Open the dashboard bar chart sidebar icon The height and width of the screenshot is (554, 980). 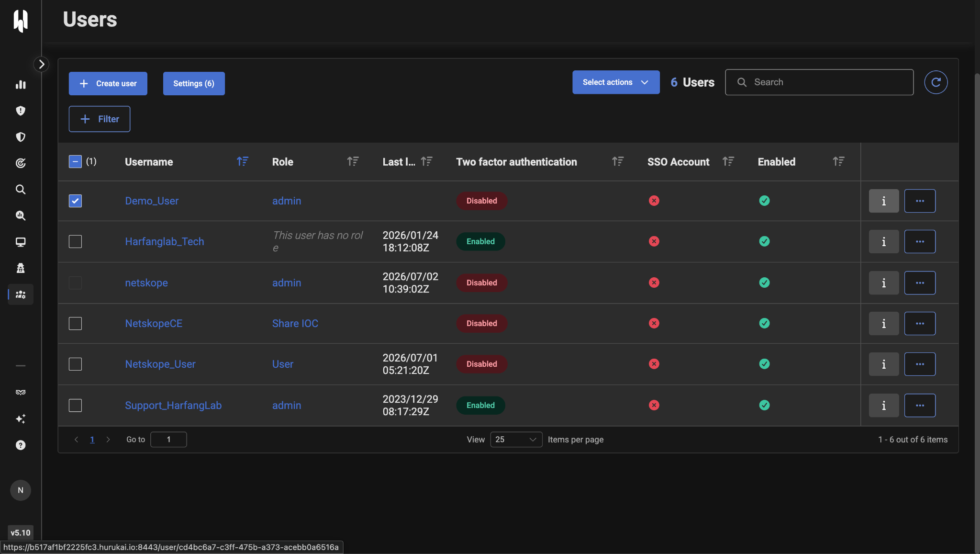point(21,85)
